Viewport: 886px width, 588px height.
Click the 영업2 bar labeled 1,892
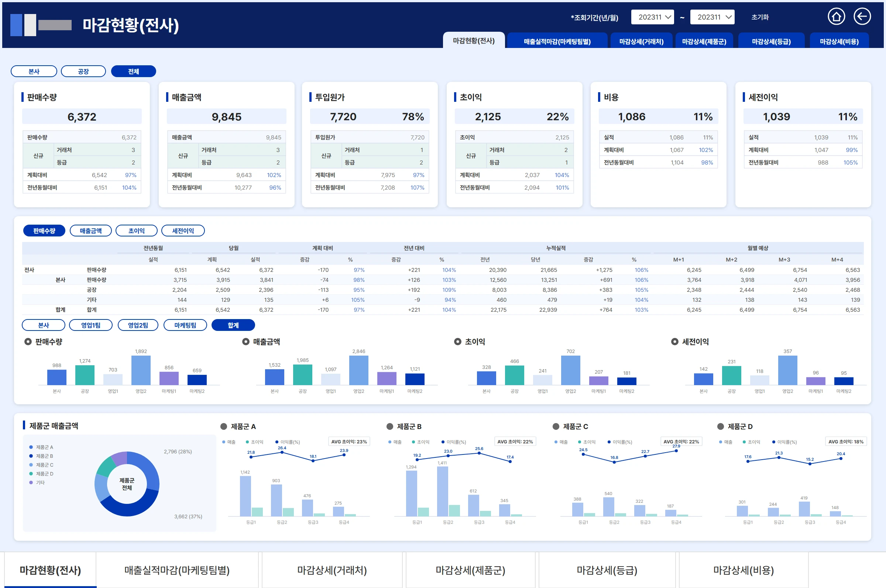click(141, 370)
